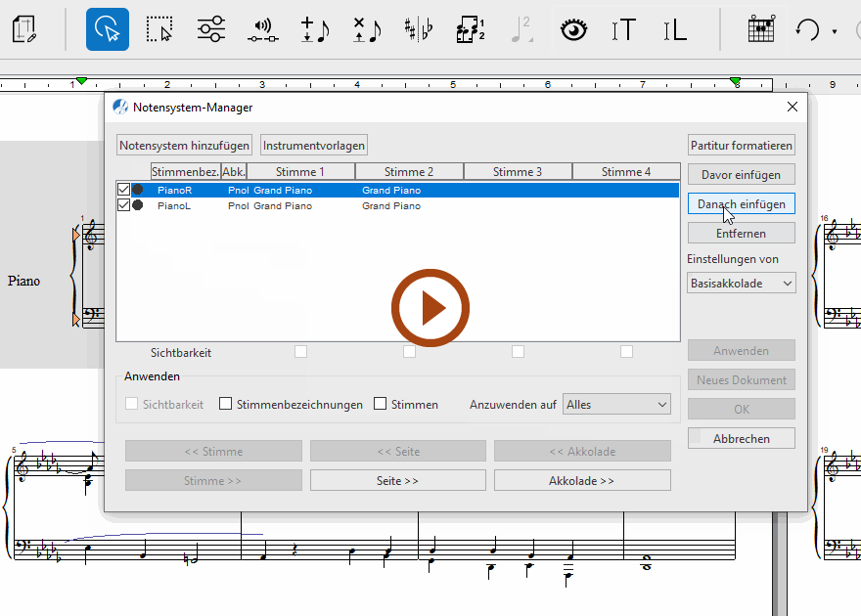Click the speaker volume tool icon
The height and width of the screenshot is (616, 861).
[262, 29]
